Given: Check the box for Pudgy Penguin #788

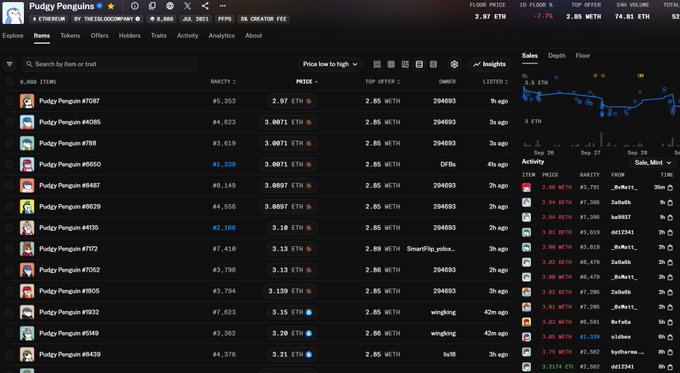Looking at the screenshot, I should coord(10,143).
